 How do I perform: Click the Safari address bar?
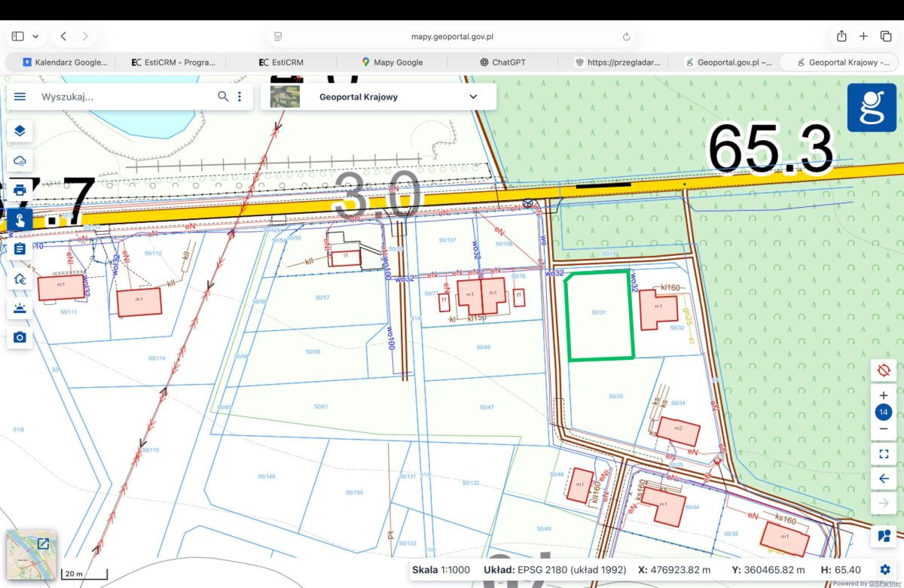[x=452, y=36]
